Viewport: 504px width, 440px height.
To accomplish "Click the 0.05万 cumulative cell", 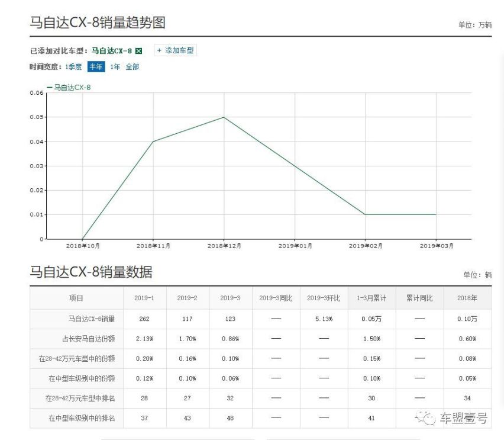I will [x=371, y=319].
